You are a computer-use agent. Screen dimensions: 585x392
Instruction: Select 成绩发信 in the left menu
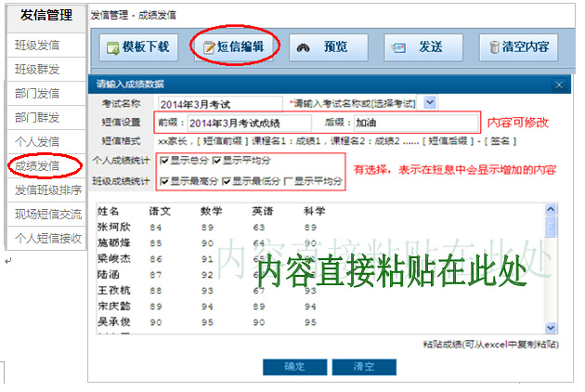click(37, 166)
